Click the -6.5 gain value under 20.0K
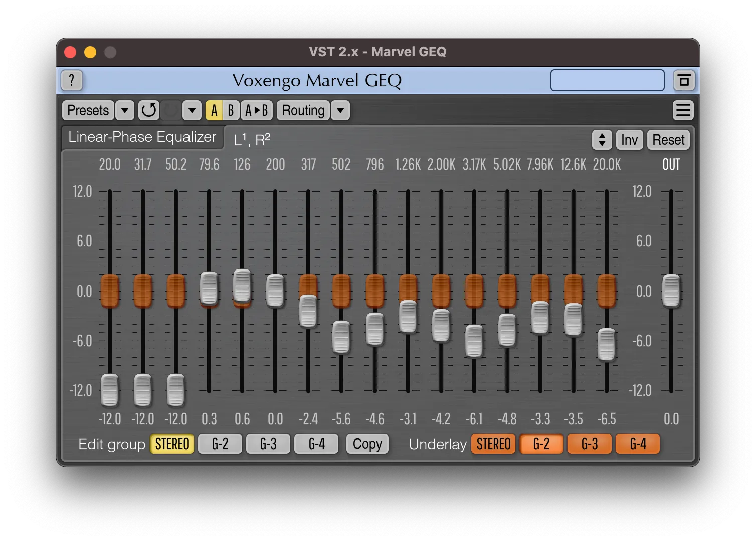Viewport: 756px width, 541px height. 607,419
